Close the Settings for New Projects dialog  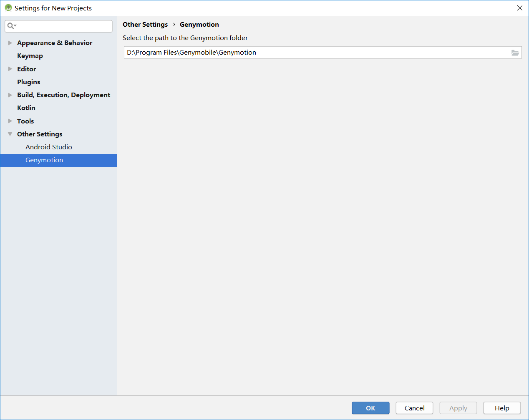click(520, 8)
